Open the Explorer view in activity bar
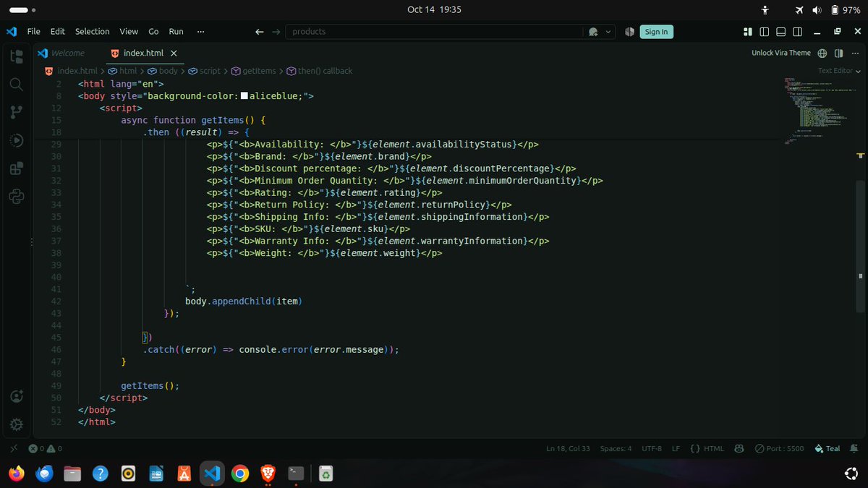The height and width of the screenshot is (488, 868). click(x=16, y=56)
